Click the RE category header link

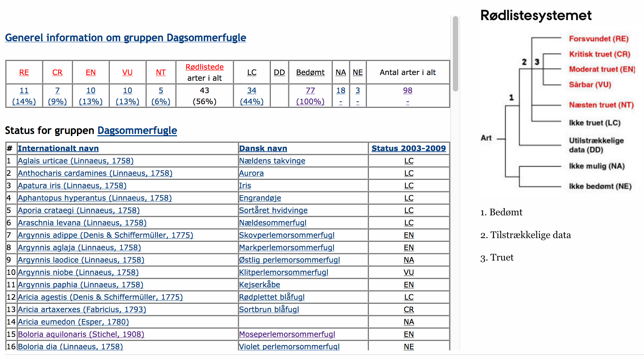[x=24, y=72]
